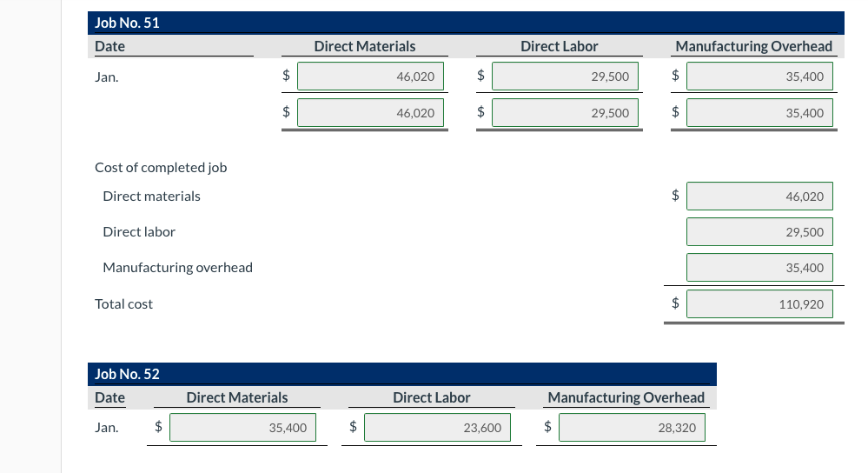Click Job 51 Jan. Manufacturing Overhead field 35,400

pos(759,77)
